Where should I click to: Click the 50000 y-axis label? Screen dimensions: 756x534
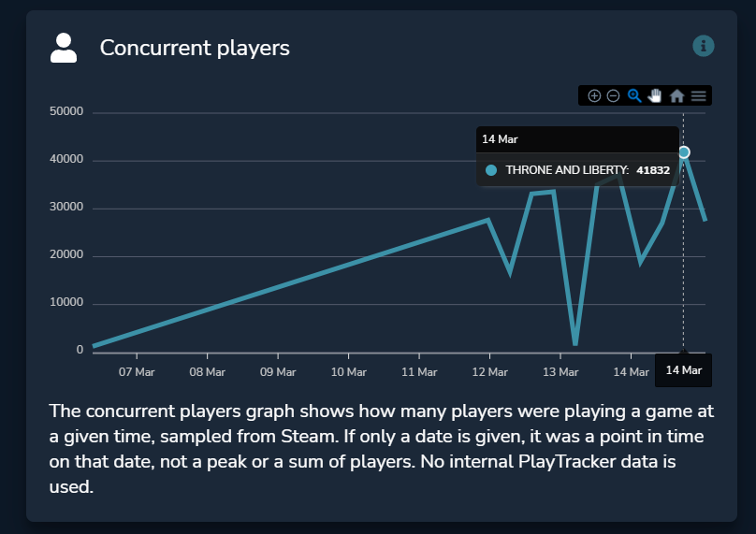pyautogui.click(x=66, y=111)
